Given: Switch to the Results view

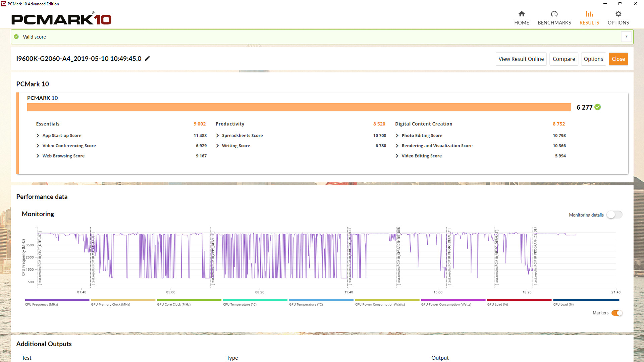Looking at the screenshot, I should (x=589, y=17).
